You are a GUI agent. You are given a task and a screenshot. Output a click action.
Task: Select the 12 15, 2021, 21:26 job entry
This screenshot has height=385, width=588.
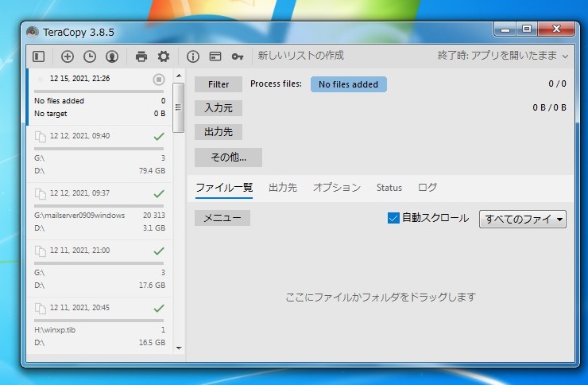99,97
